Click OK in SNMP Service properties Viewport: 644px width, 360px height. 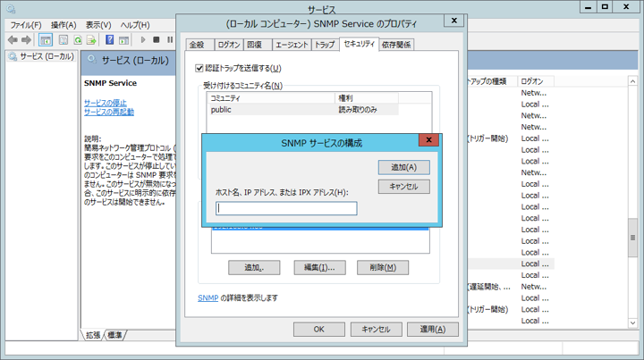tap(319, 330)
